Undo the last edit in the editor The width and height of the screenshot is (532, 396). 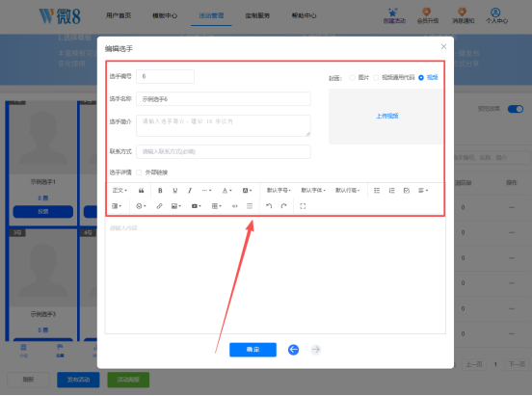(269, 206)
